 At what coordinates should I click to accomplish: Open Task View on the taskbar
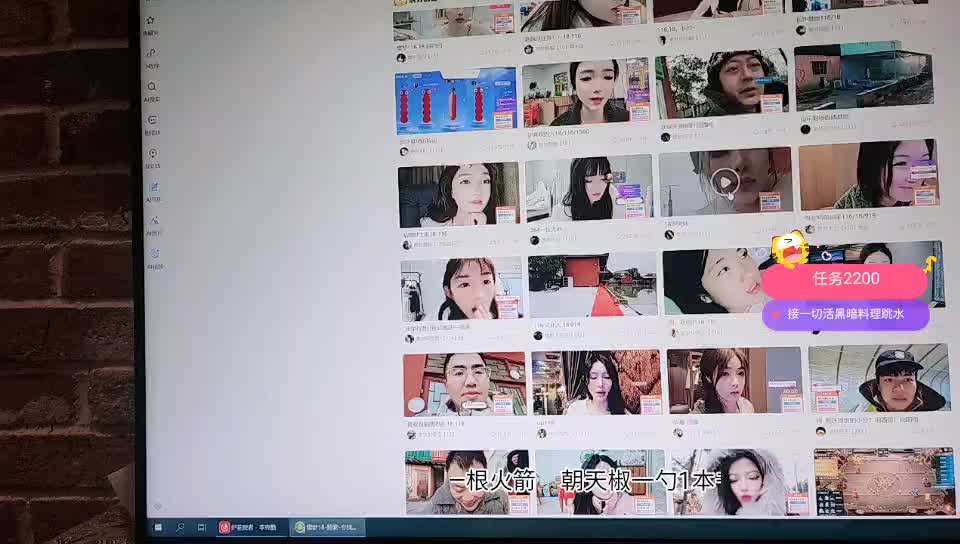(201, 527)
